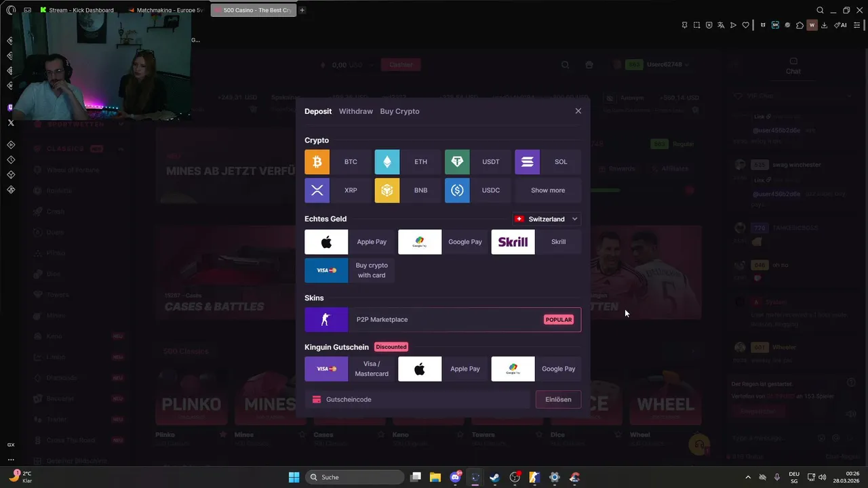868x488 pixels.
Task: Click the Kinguin Gutschein Apple Pay logo
Action: [x=420, y=369]
